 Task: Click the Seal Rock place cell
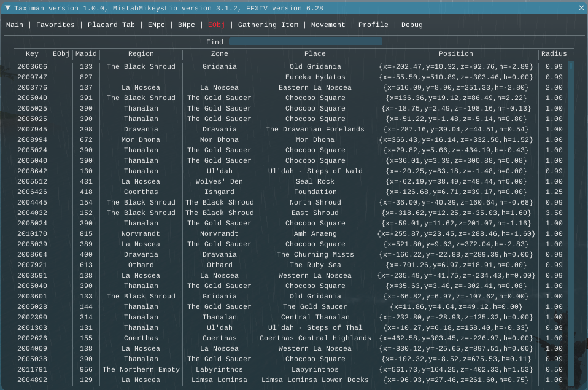[315, 181]
